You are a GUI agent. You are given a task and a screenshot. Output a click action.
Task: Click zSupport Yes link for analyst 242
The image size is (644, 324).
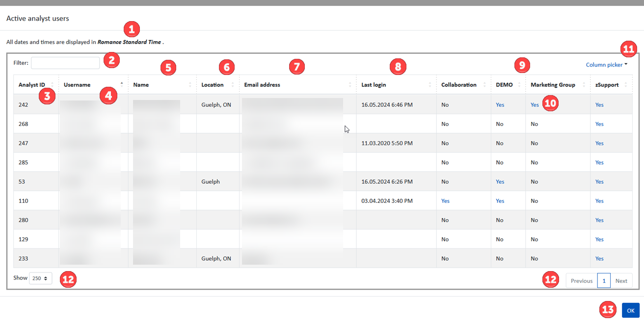599,105
